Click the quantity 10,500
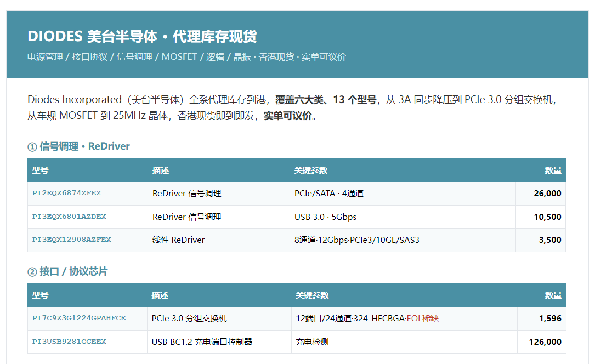Image resolution: width=595 pixels, height=364 pixels. pyautogui.click(x=547, y=217)
